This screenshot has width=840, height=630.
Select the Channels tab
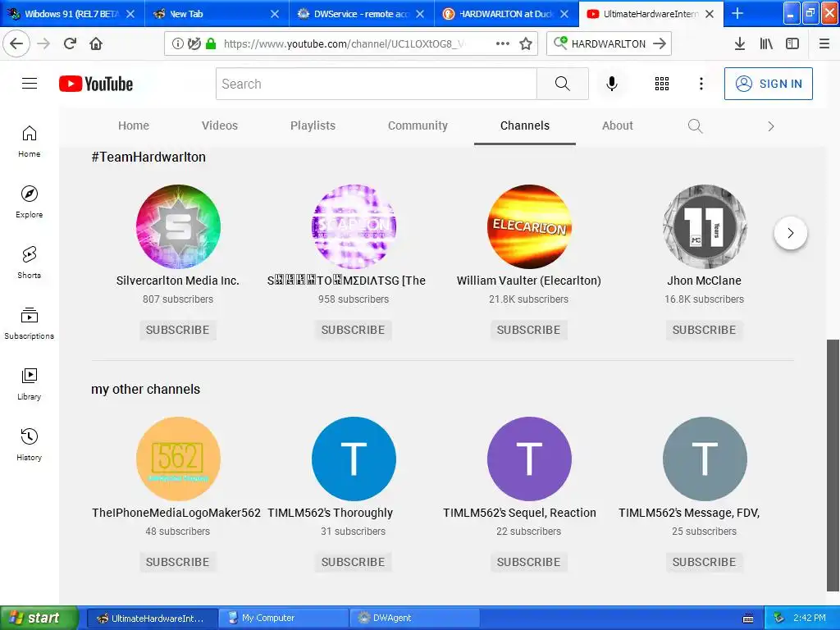click(x=525, y=126)
